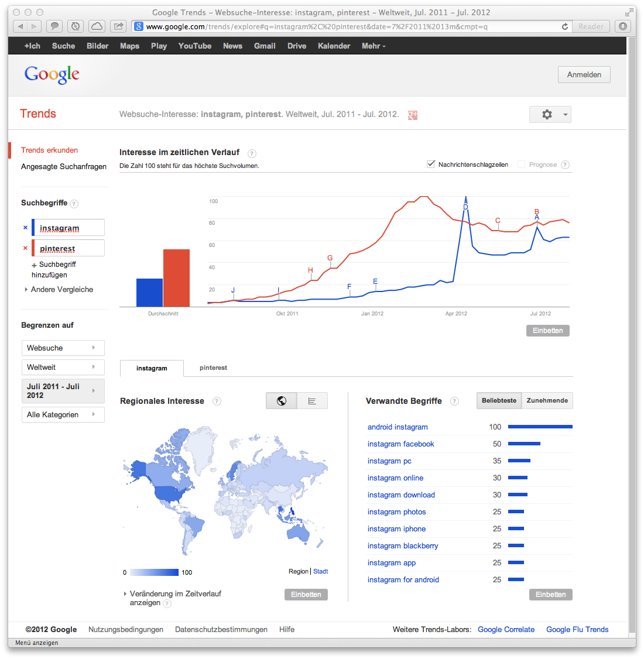Image resolution: width=644 pixels, height=659 pixels.
Task: Select Beliebteste toggle button
Action: [499, 400]
